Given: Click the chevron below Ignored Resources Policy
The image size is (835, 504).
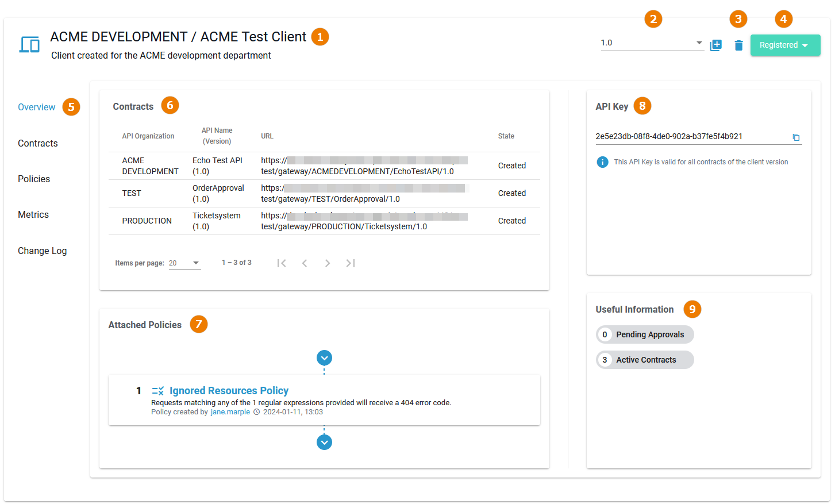Looking at the screenshot, I should coord(324,443).
